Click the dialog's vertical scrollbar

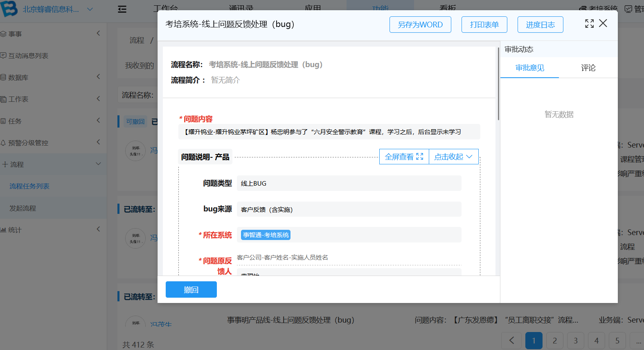click(x=498, y=85)
